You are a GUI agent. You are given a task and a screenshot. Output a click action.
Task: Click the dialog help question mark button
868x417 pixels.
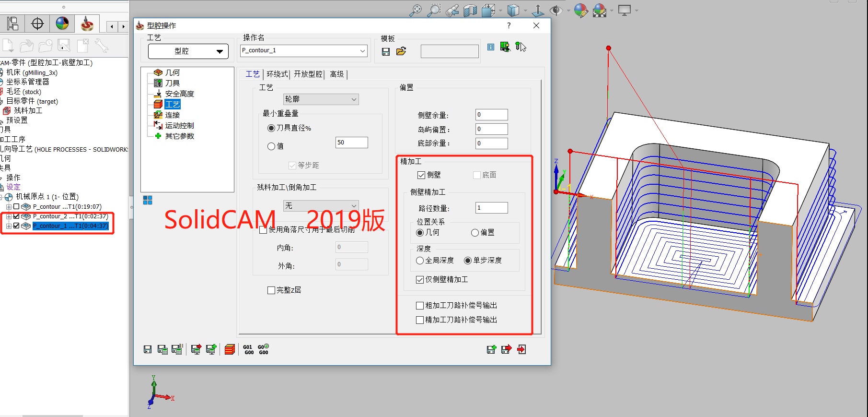coord(509,25)
